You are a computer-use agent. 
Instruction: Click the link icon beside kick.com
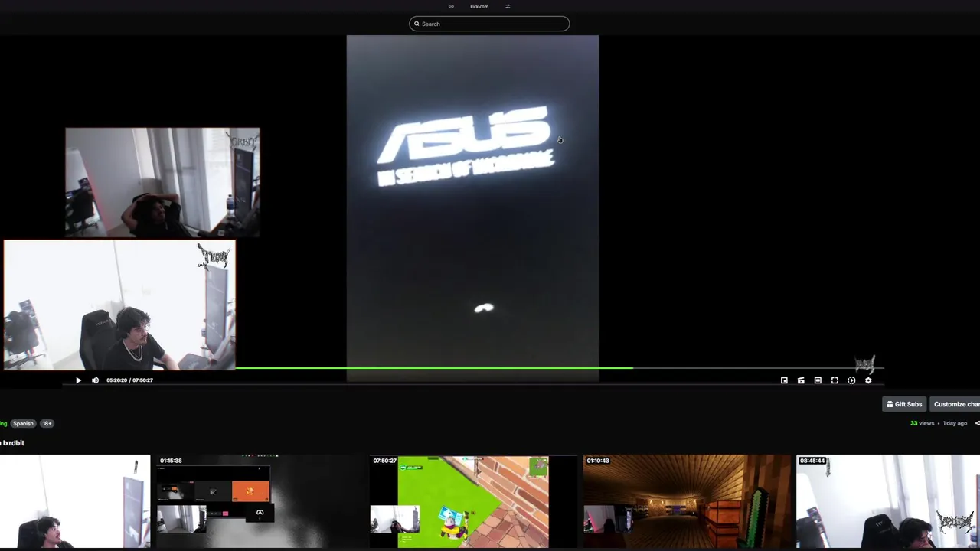point(451,6)
